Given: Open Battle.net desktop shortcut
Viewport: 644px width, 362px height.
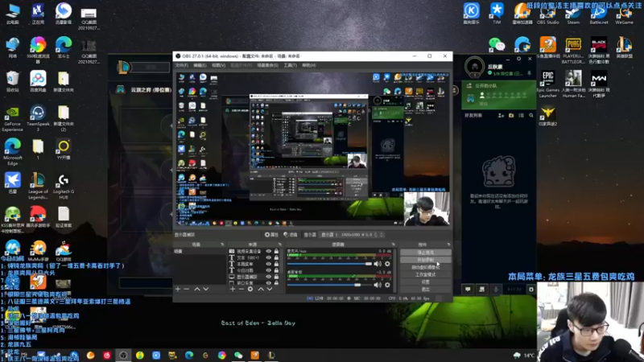Looking at the screenshot, I should (x=599, y=14).
